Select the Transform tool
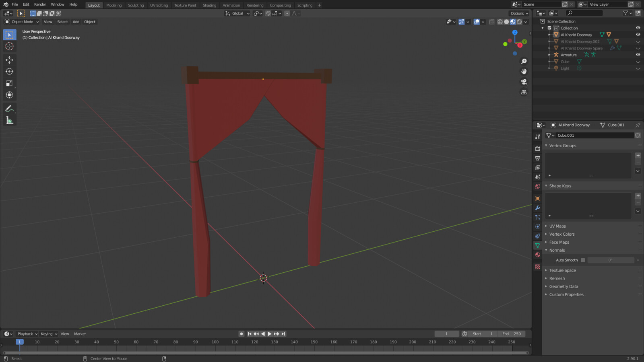The width and height of the screenshot is (644, 362). coord(10,95)
